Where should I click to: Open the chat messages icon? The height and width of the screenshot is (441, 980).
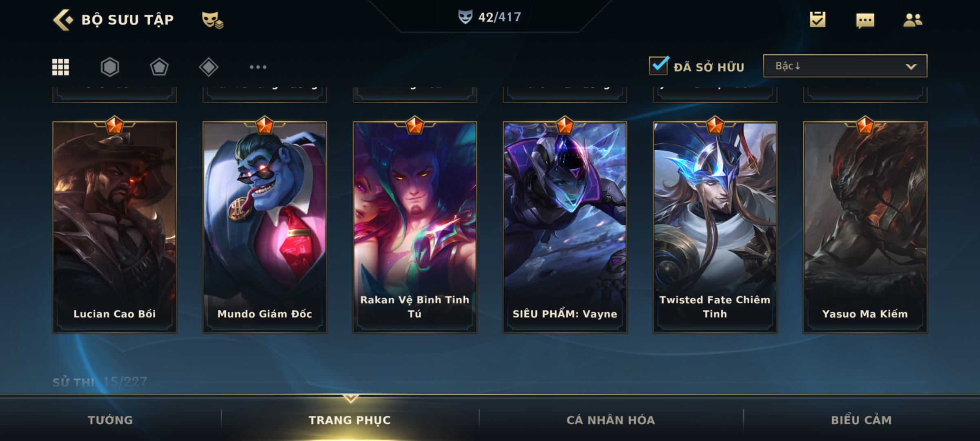[865, 20]
